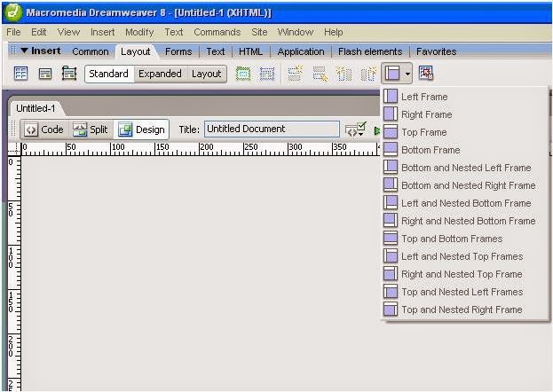
Task: Open the Window menu
Action: click(x=296, y=32)
